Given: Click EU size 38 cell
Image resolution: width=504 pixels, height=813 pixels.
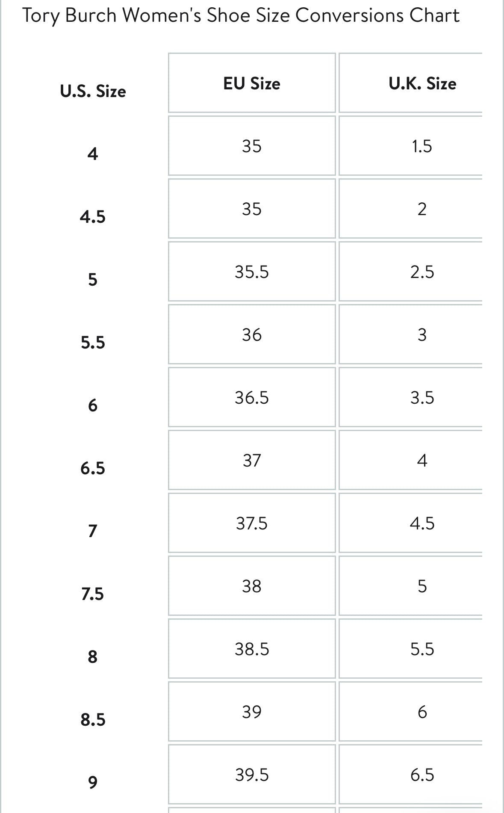Looking at the screenshot, I should pyautogui.click(x=252, y=586).
